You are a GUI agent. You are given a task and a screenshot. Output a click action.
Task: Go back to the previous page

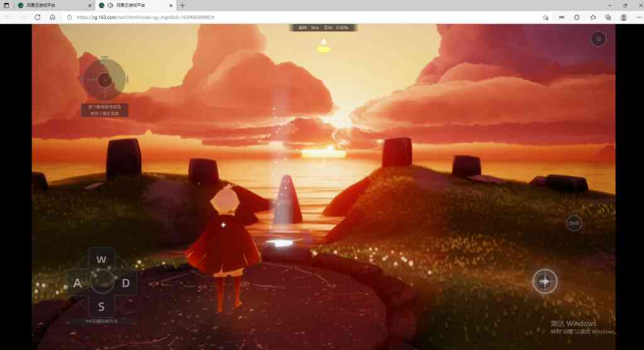(8, 17)
